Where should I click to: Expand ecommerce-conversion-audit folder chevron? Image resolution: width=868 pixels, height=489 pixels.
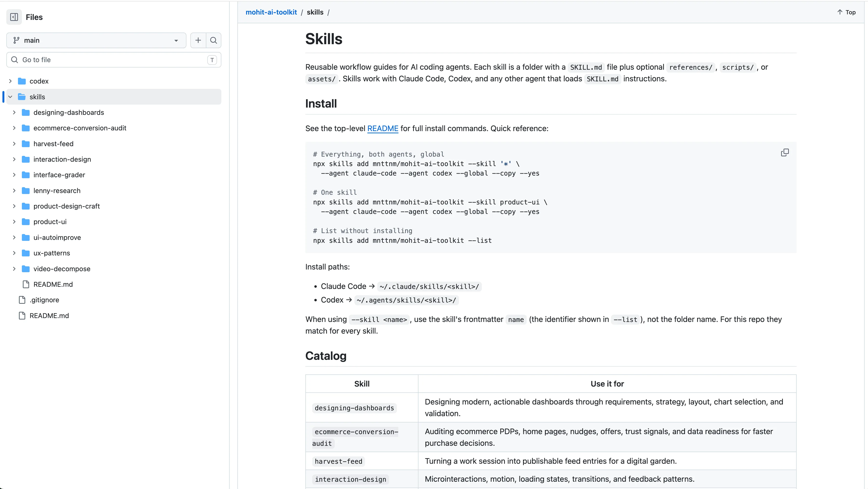tap(14, 128)
